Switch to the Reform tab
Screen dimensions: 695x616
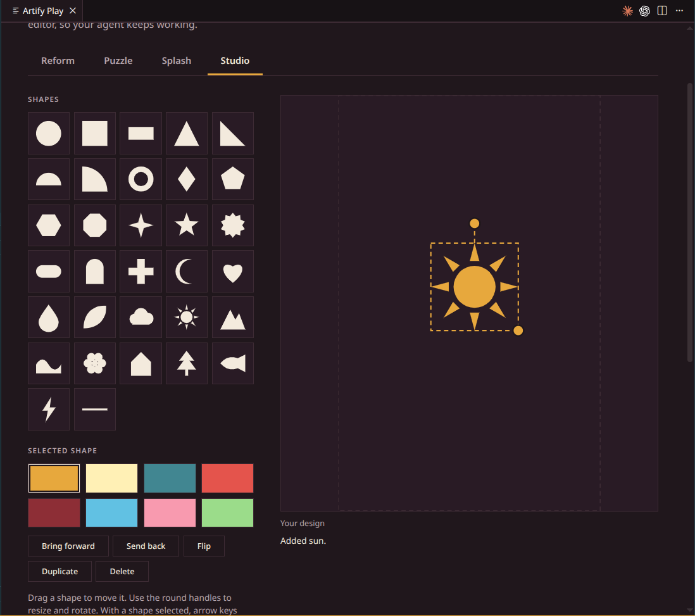58,61
